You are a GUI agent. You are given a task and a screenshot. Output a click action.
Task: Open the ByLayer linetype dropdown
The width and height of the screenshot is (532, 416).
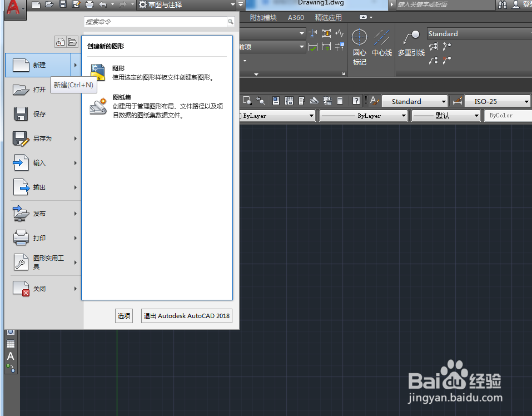coord(364,116)
